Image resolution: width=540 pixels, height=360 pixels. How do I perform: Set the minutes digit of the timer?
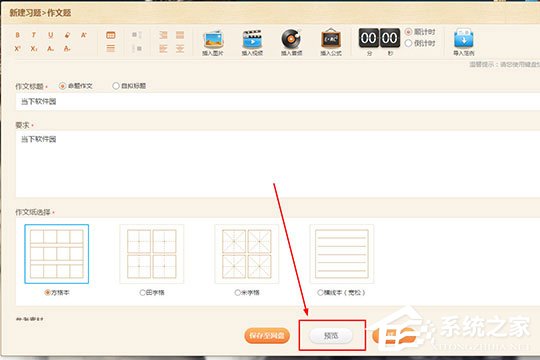[368, 38]
